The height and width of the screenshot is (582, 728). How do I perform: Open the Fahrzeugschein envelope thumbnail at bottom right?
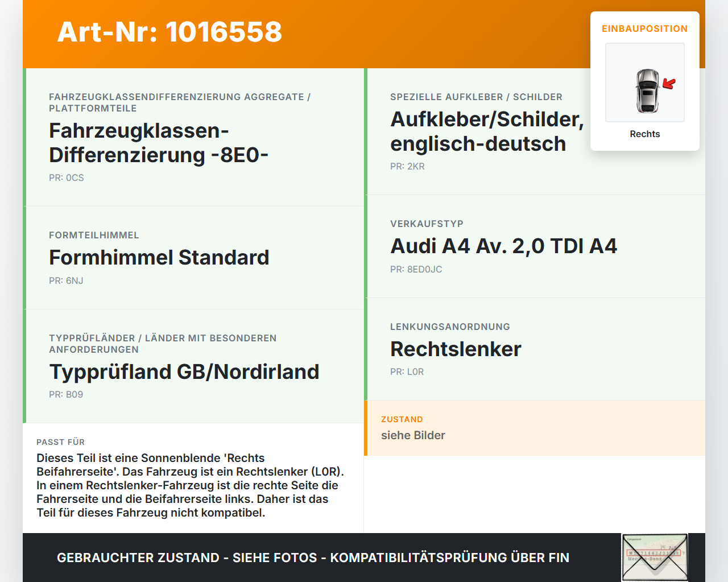[x=655, y=557]
